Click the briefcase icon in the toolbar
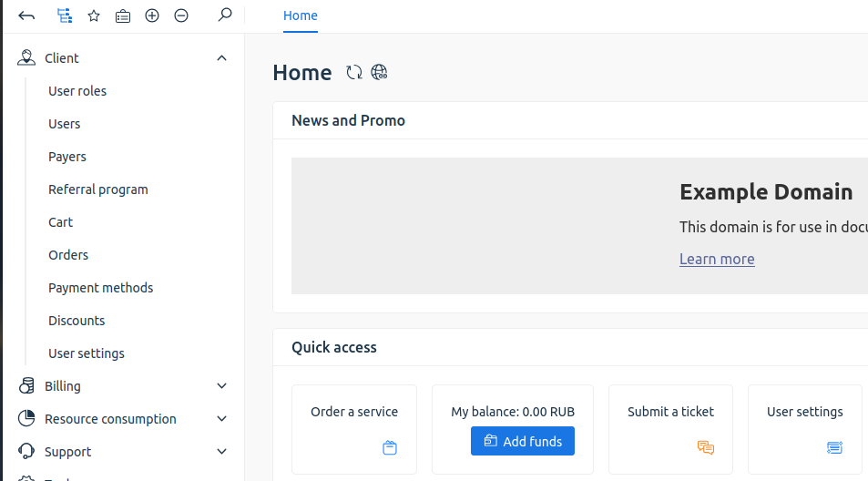The image size is (868, 481). (123, 15)
